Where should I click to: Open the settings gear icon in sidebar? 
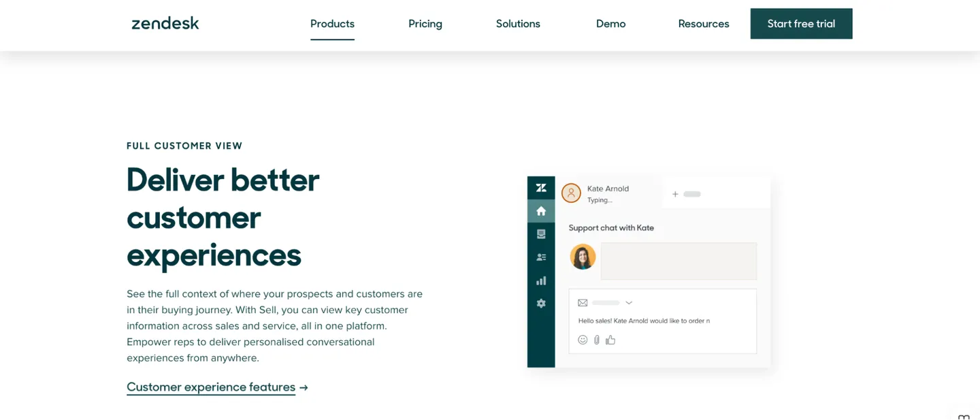pos(541,304)
